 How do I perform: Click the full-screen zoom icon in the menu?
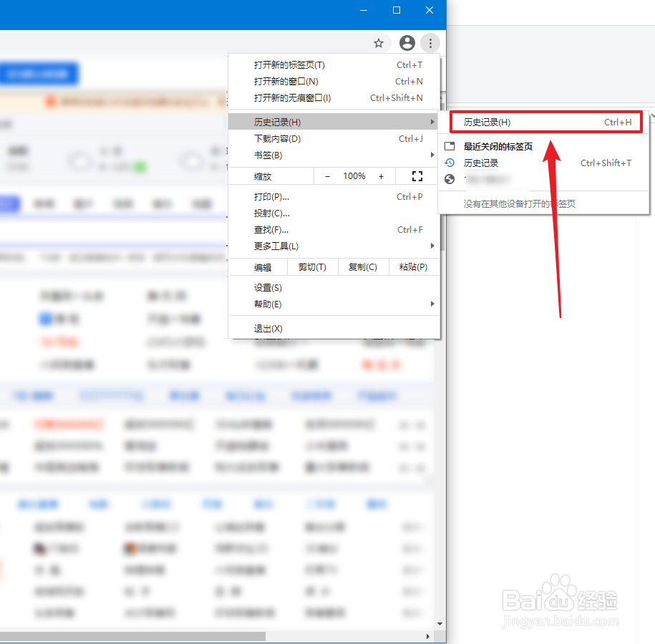417,176
